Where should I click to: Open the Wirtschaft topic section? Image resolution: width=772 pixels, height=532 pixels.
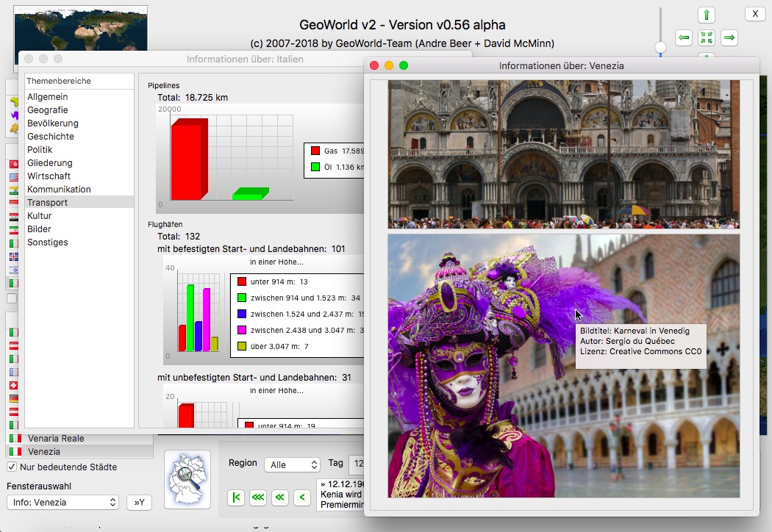coord(49,176)
